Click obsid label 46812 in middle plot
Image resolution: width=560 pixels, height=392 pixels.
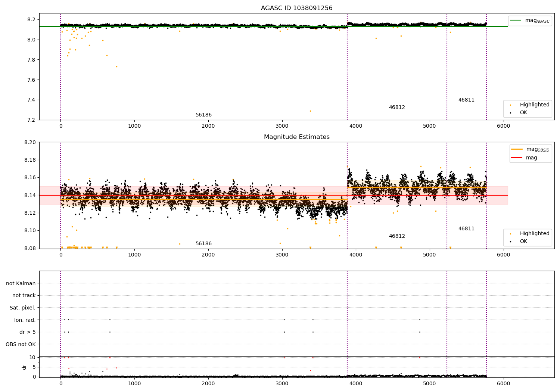[397, 236]
